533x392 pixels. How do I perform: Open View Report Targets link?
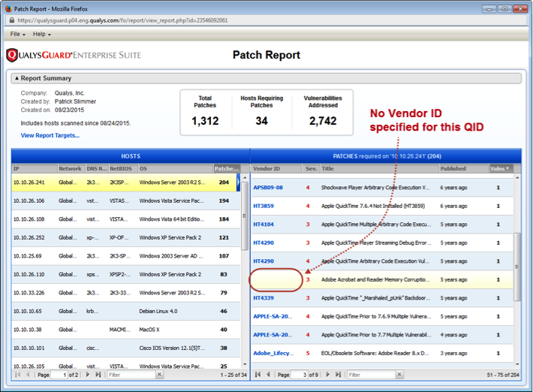[x=50, y=135]
